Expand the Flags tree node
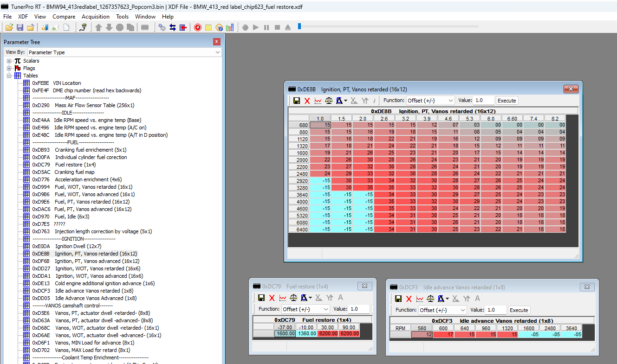 pyautogui.click(x=9, y=68)
